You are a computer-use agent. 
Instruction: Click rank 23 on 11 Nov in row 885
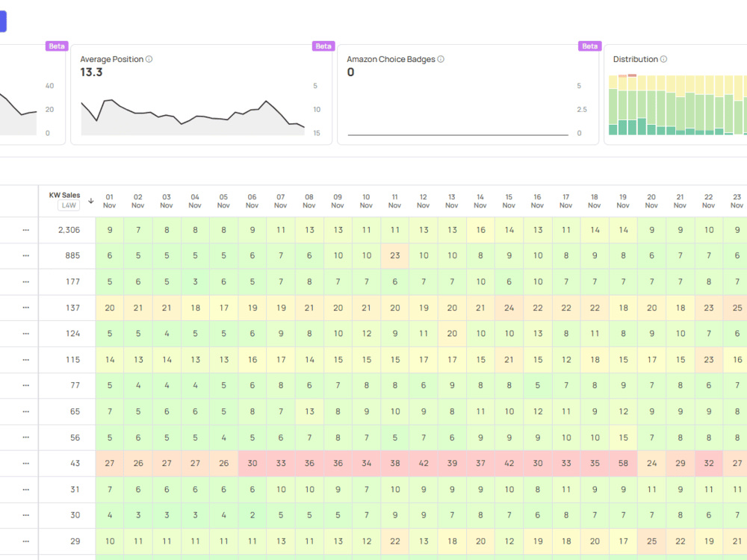click(x=395, y=255)
